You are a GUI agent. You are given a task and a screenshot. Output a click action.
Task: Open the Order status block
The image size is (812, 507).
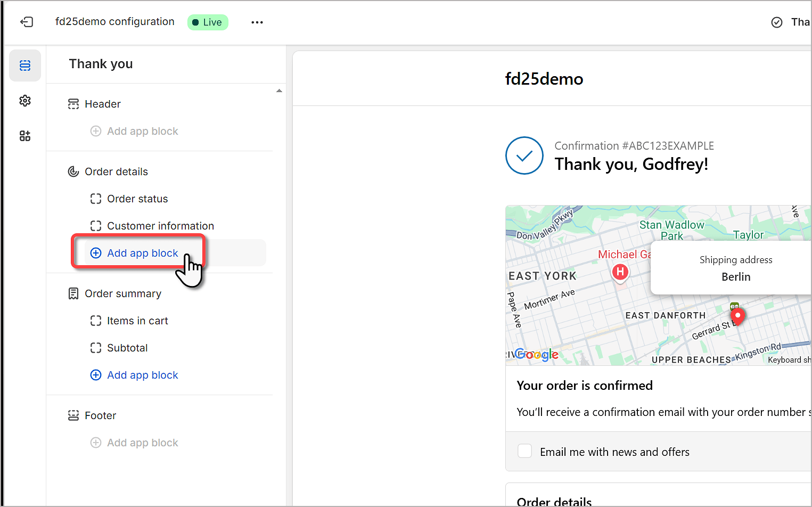click(x=137, y=199)
